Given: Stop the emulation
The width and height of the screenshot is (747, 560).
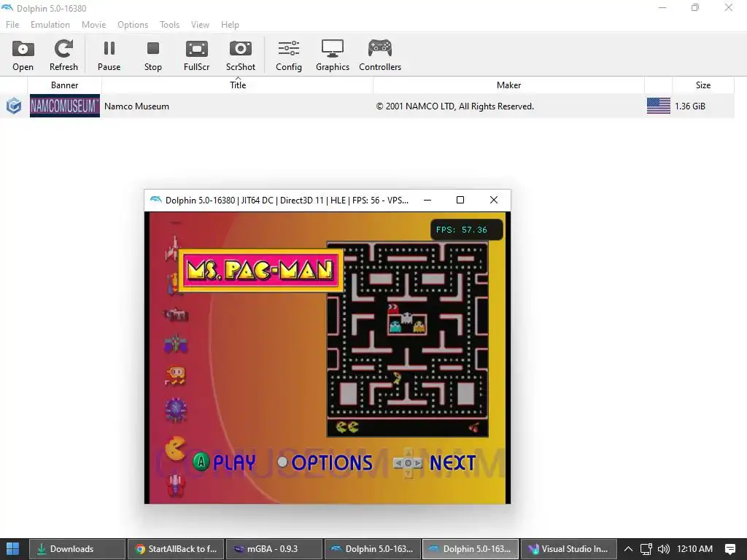Looking at the screenshot, I should click(x=153, y=55).
